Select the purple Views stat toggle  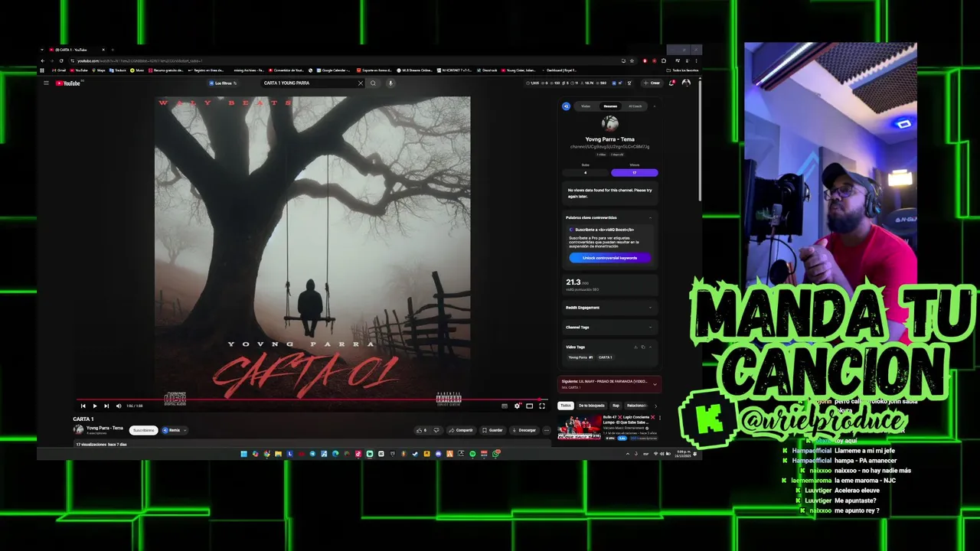click(x=634, y=173)
